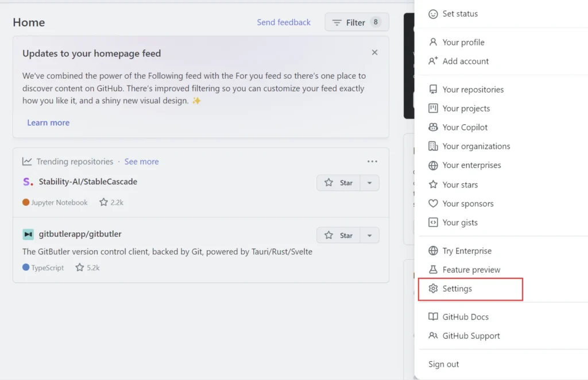Open the feed Filter menu

[x=357, y=22]
